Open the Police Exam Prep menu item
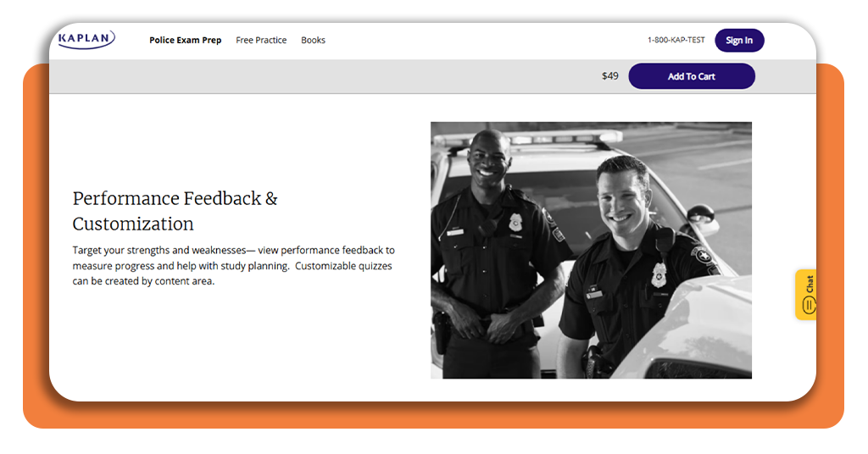 coord(186,40)
